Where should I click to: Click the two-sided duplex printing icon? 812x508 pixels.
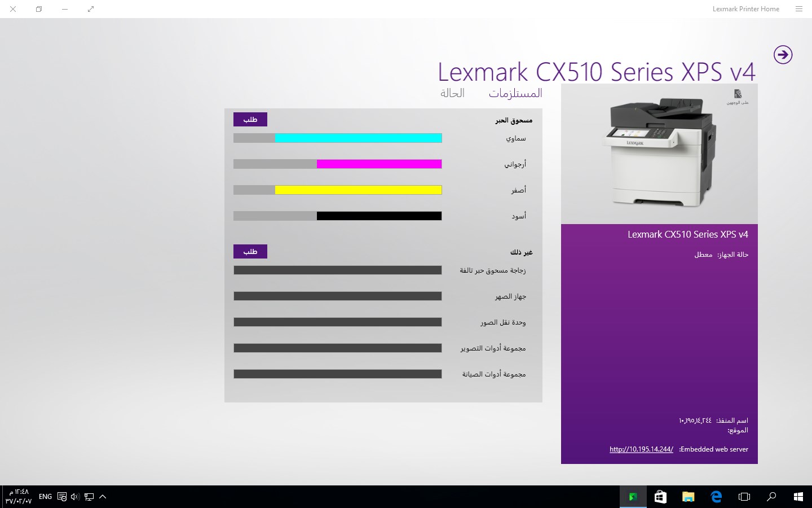738,96
